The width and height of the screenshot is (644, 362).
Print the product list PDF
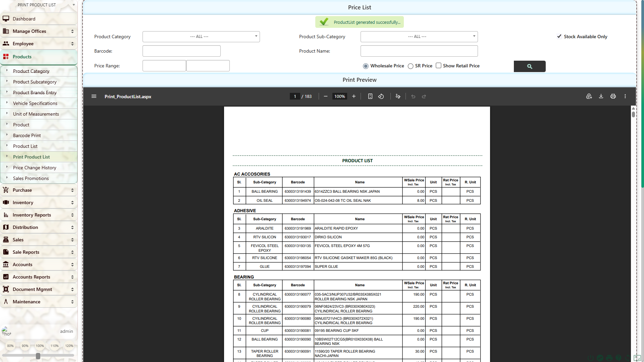click(613, 97)
